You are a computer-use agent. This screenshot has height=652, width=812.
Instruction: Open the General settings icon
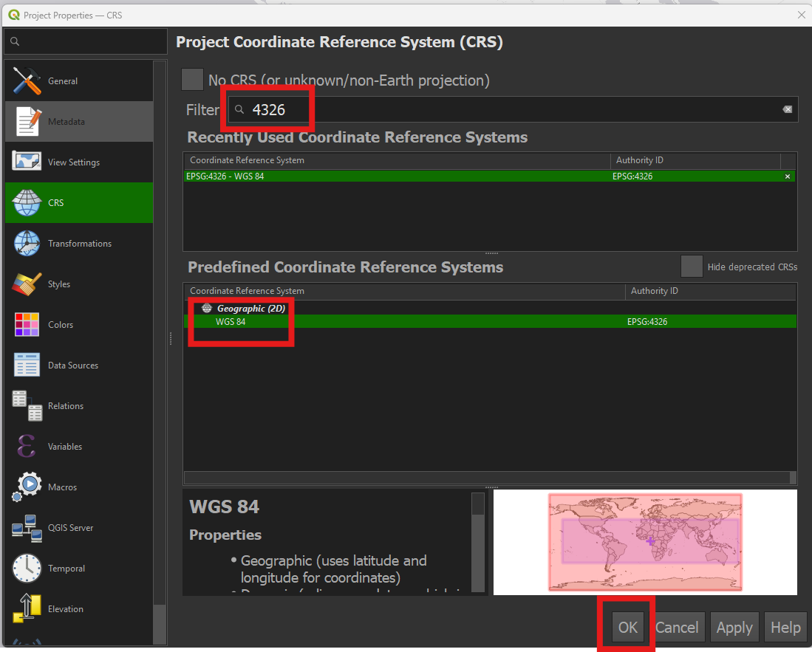click(x=27, y=81)
